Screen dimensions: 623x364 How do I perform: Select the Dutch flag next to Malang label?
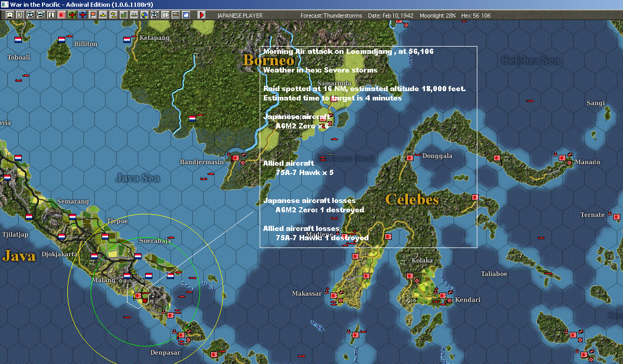[x=127, y=276]
